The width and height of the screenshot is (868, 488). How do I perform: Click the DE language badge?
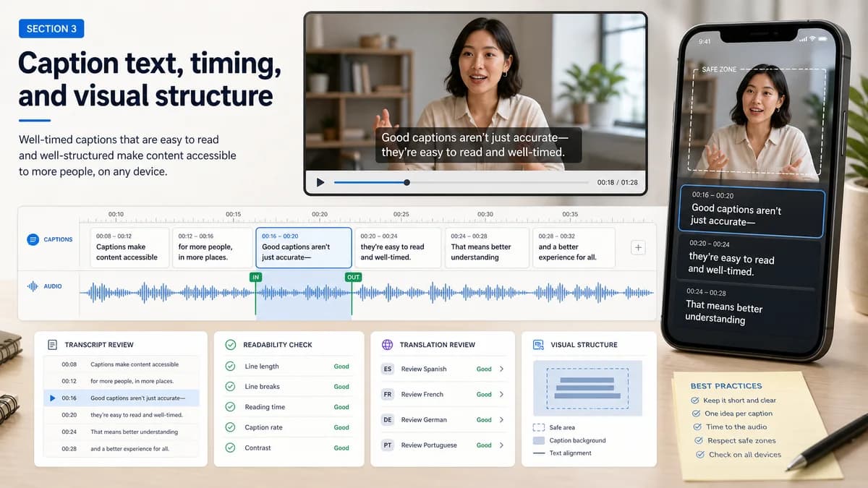tap(388, 419)
